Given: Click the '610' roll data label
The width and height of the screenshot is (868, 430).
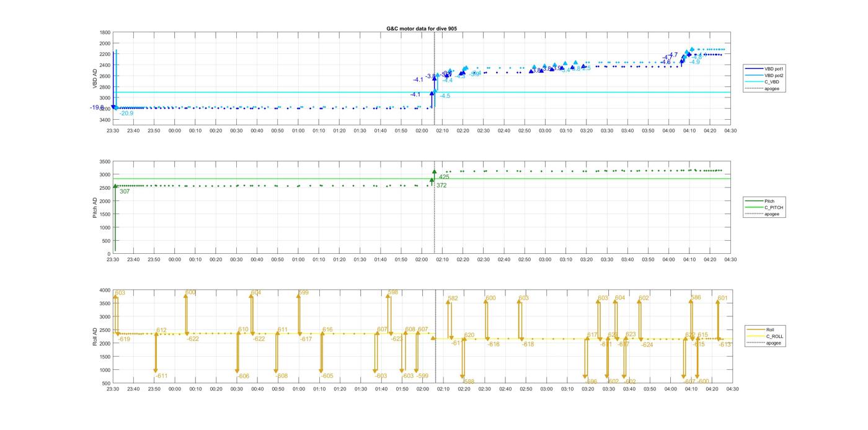Looking at the screenshot, I should 244,329.
